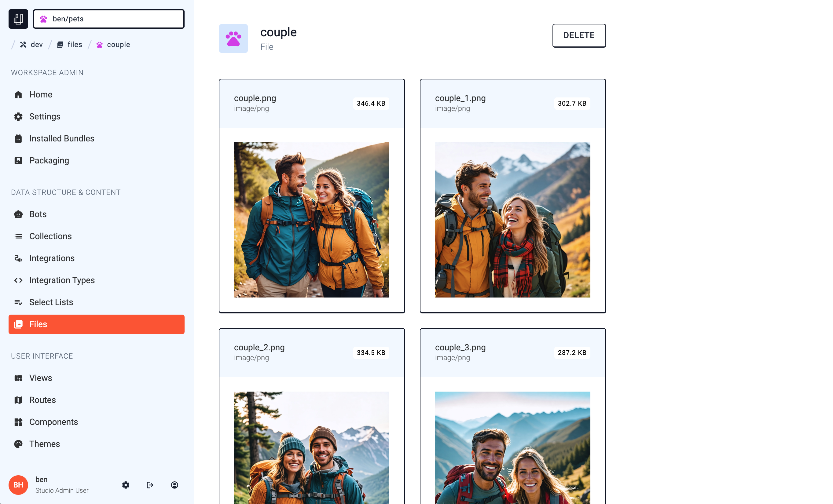
Task: Open Routes section
Action: [x=96, y=400]
